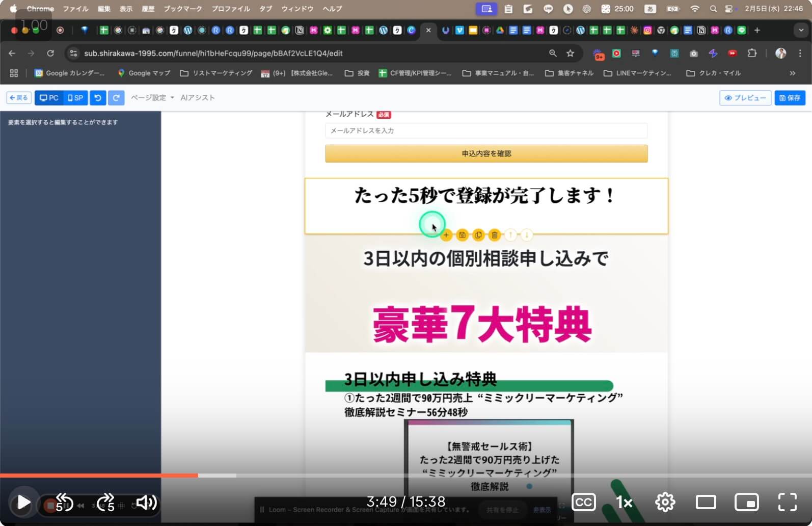Close the active browser tab
812x526 pixels.
pyautogui.click(x=428, y=31)
